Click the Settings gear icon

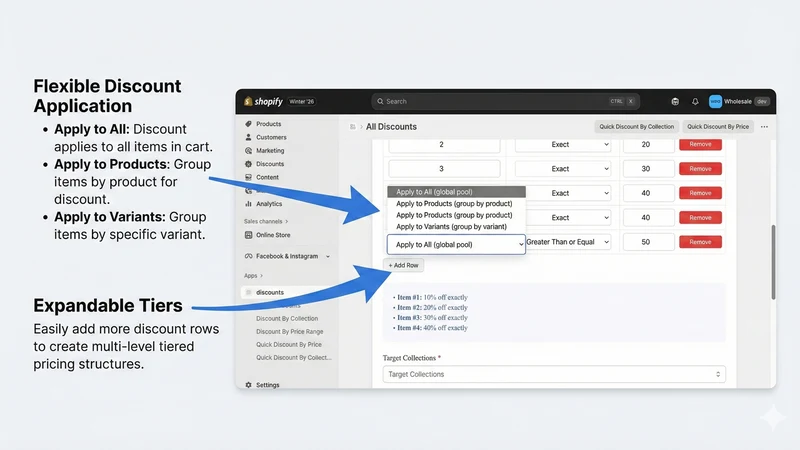(x=248, y=385)
